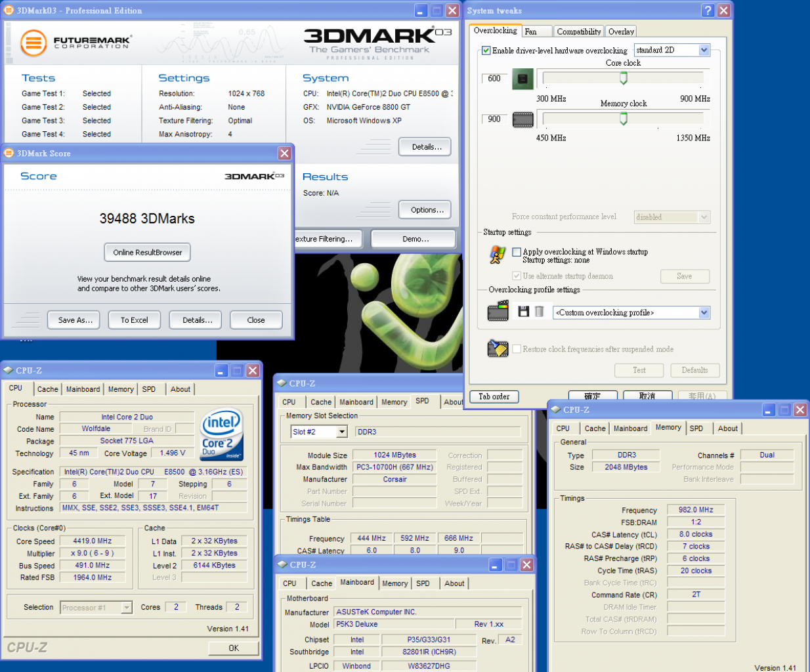Open the Force constant performance level dropdown

point(704,217)
